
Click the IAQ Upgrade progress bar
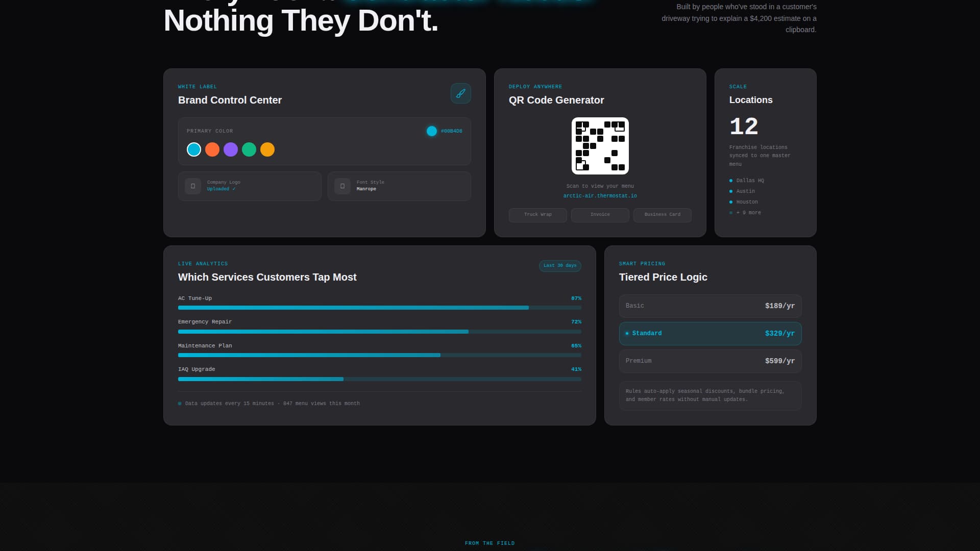380,379
